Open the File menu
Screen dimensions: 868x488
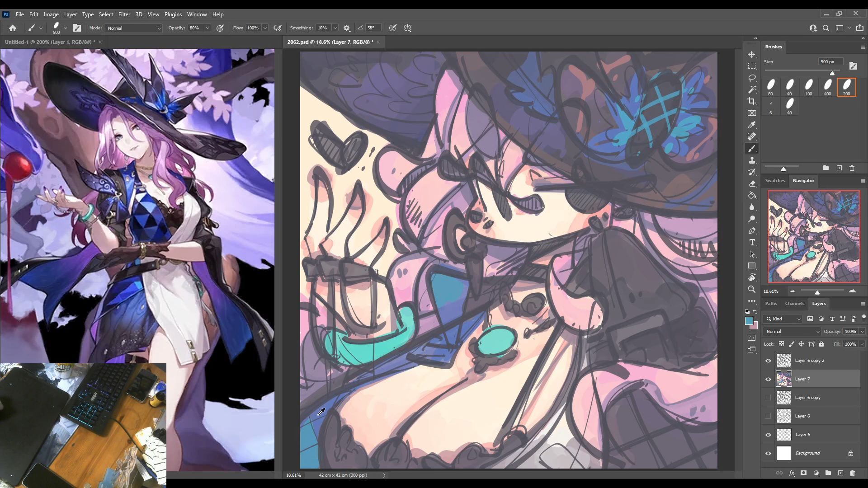20,14
